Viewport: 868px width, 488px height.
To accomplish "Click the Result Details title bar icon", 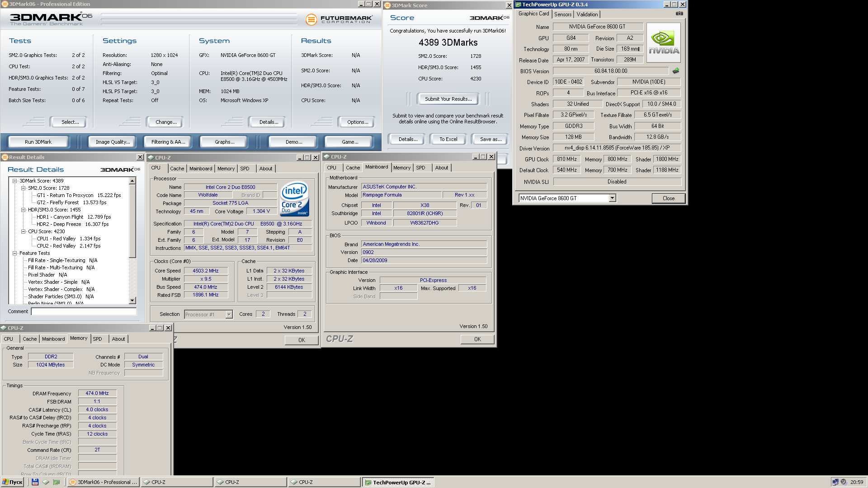I will pyautogui.click(x=5, y=157).
